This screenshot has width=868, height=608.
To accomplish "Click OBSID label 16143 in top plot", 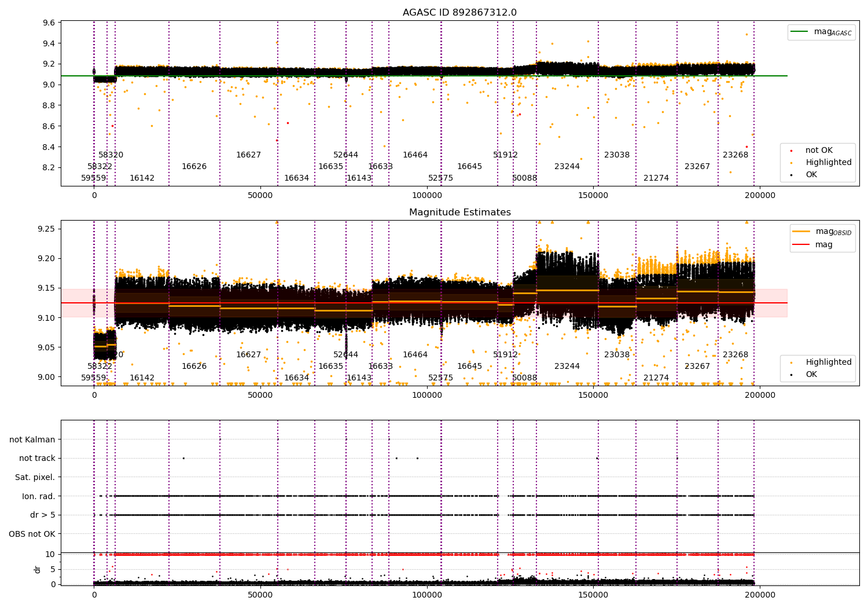I will point(359,178).
